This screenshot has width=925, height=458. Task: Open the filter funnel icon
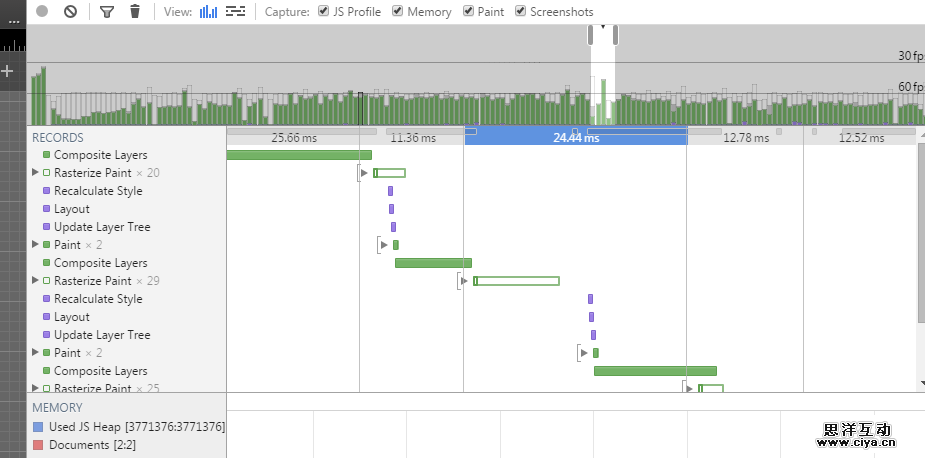pyautogui.click(x=107, y=11)
